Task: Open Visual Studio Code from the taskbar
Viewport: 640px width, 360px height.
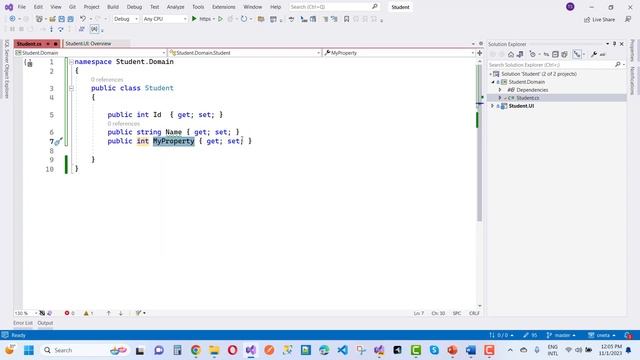Action: (x=342, y=350)
